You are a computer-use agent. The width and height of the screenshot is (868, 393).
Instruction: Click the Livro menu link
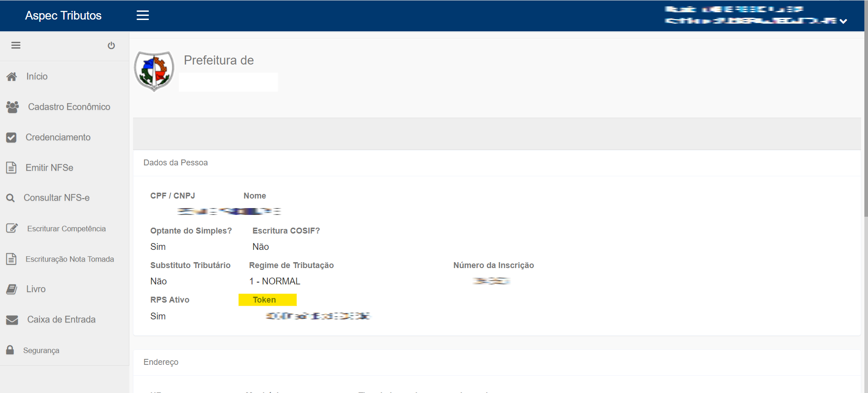click(x=36, y=289)
